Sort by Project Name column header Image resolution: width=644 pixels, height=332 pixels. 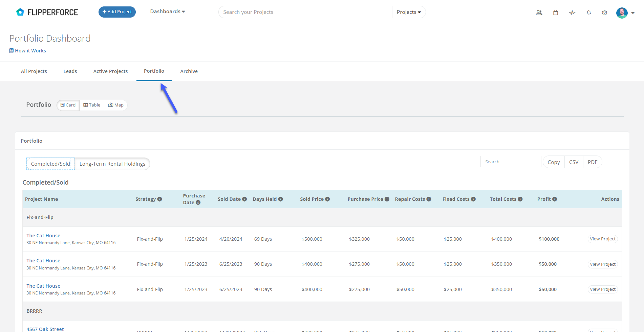tap(41, 199)
